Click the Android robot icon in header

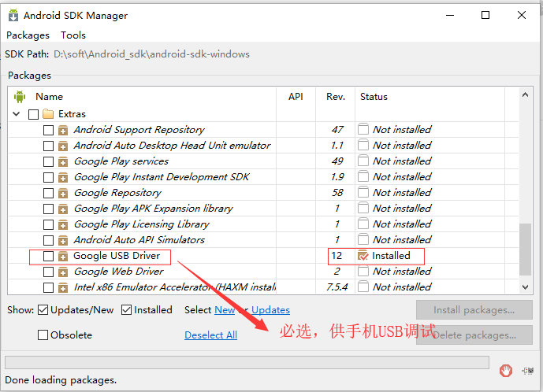click(x=19, y=97)
